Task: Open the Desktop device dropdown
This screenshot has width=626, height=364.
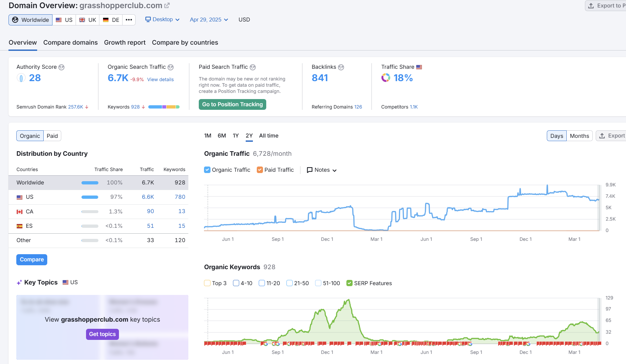Action: tap(162, 20)
